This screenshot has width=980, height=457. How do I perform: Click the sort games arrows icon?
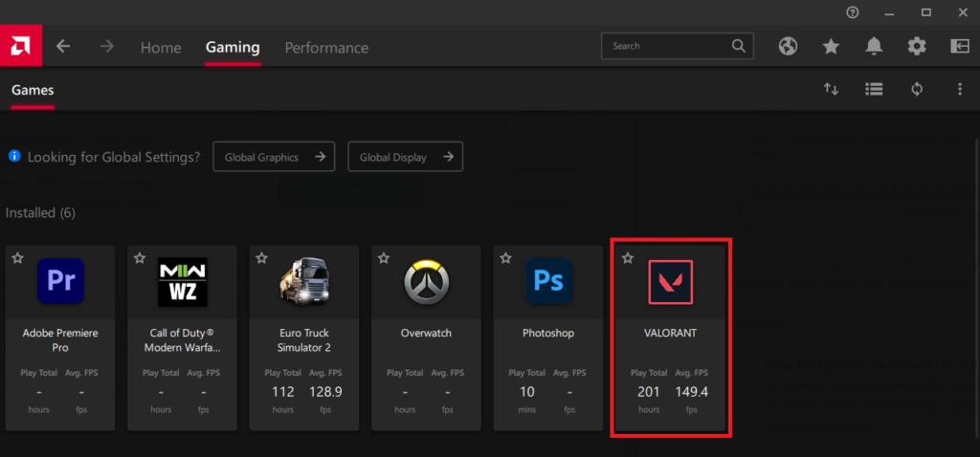831,89
